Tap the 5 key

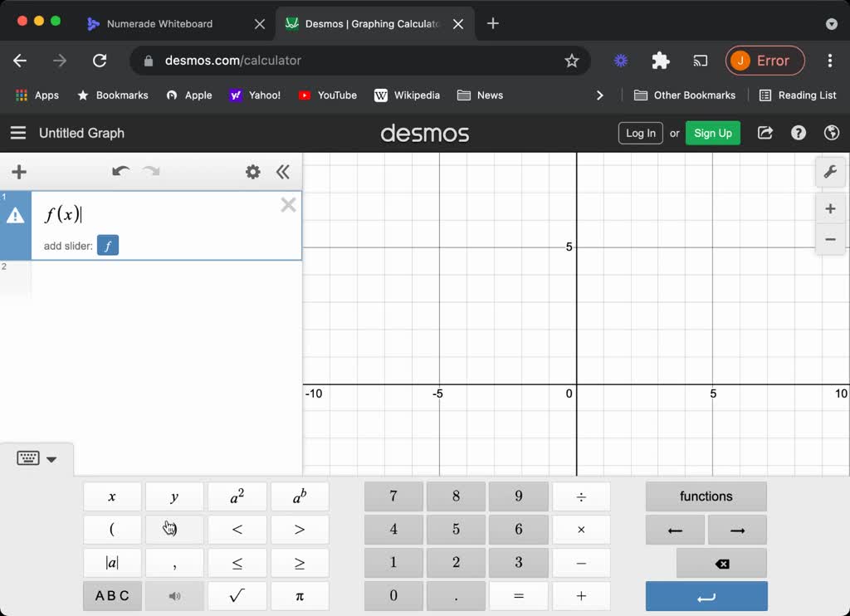(456, 529)
